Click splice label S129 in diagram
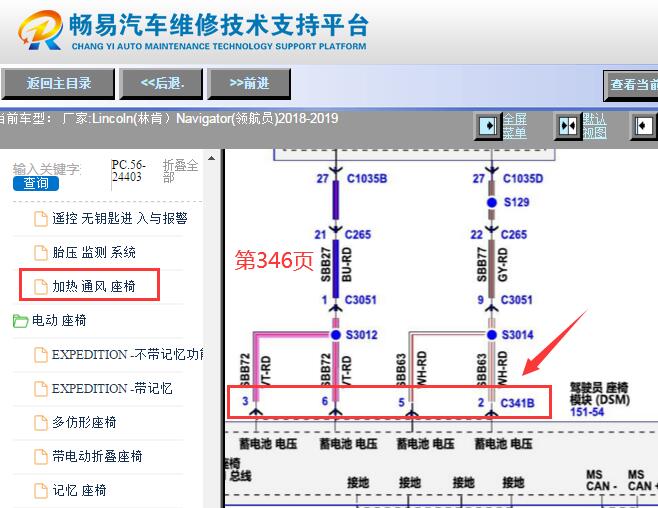Image resolution: width=658 pixels, height=508 pixels. (x=516, y=202)
